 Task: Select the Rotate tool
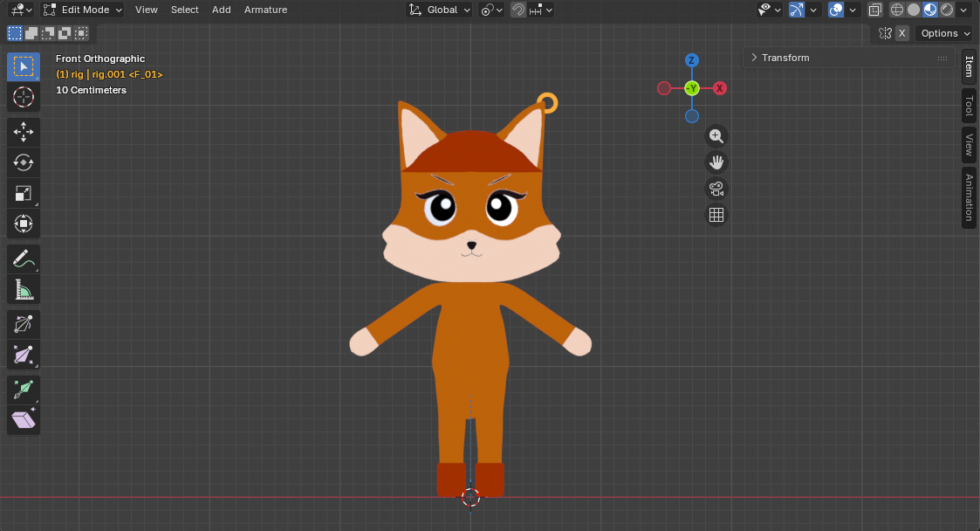tap(24, 162)
